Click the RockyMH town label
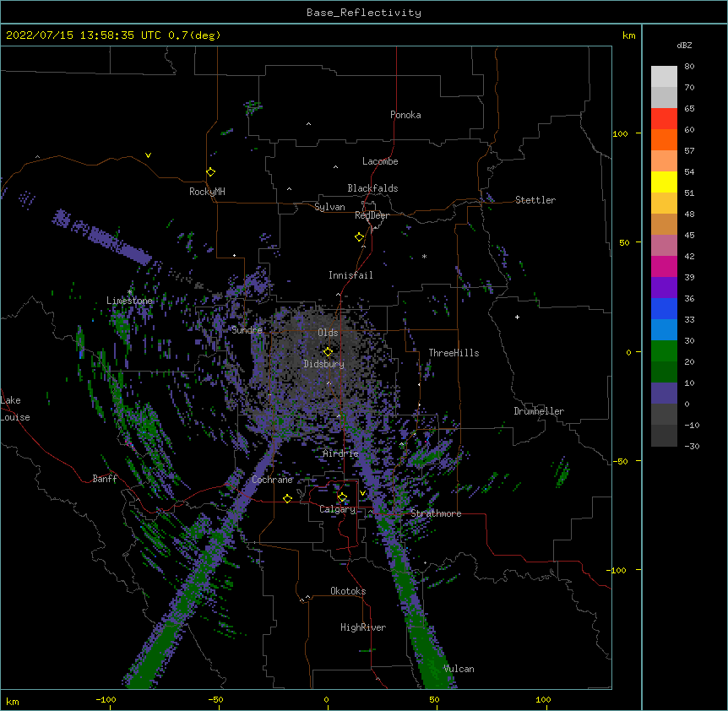728x711 pixels. [x=207, y=192]
